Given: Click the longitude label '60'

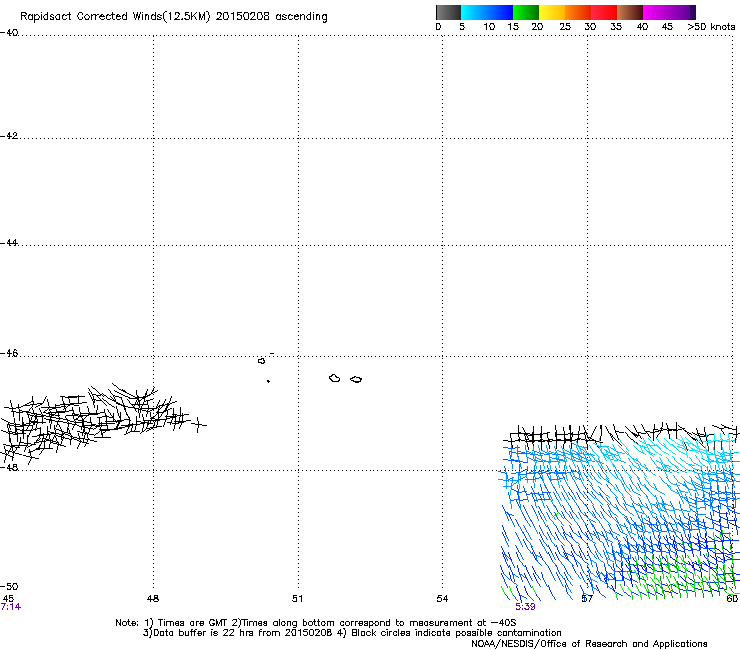Looking at the screenshot, I should (x=732, y=599).
